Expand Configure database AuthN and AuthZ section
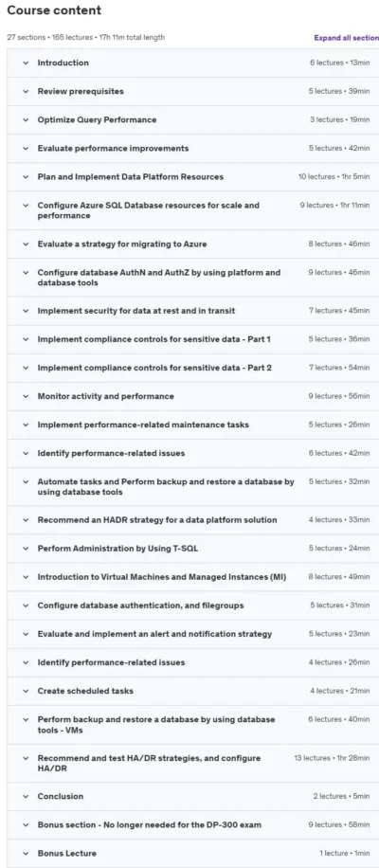Image resolution: width=379 pixels, height=868 pixels. (193, 278)
